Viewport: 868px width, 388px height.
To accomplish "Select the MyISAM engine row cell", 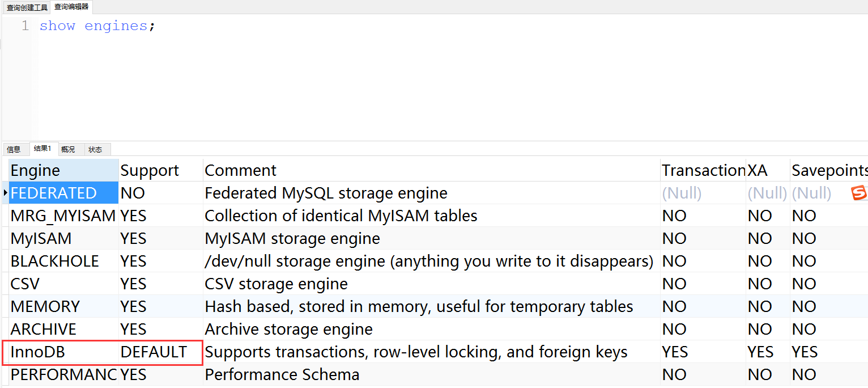I will click(x=63, y=238).
